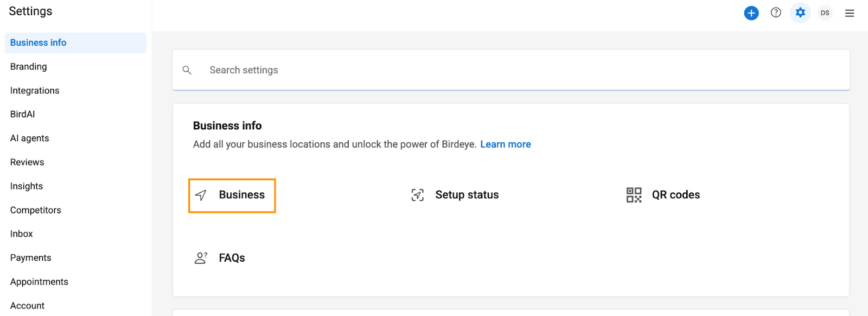Click the Settings page title
The width and height of the screenshot is (868, 316).
coord(30,11)
